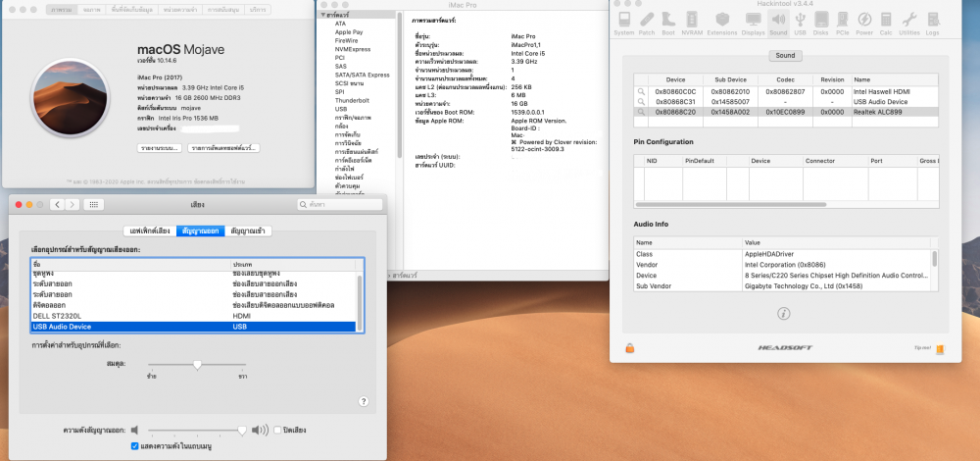
Task: Click the macOS Mojave logo image
Action: point(70,97)
